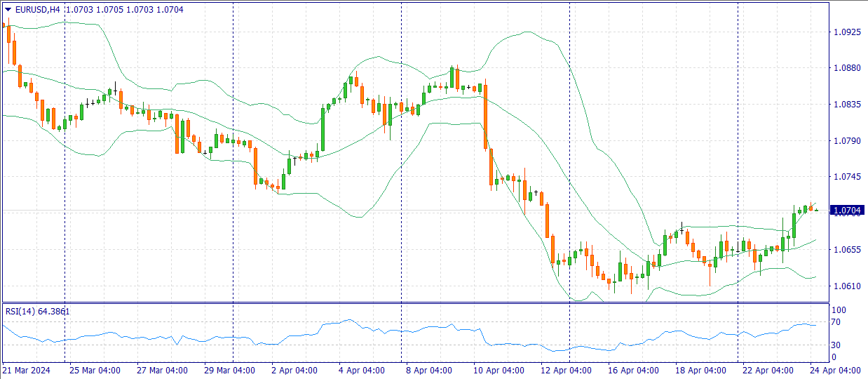Click the 1.0745 price axis label

pyautogui.click(x=845, y=177)
